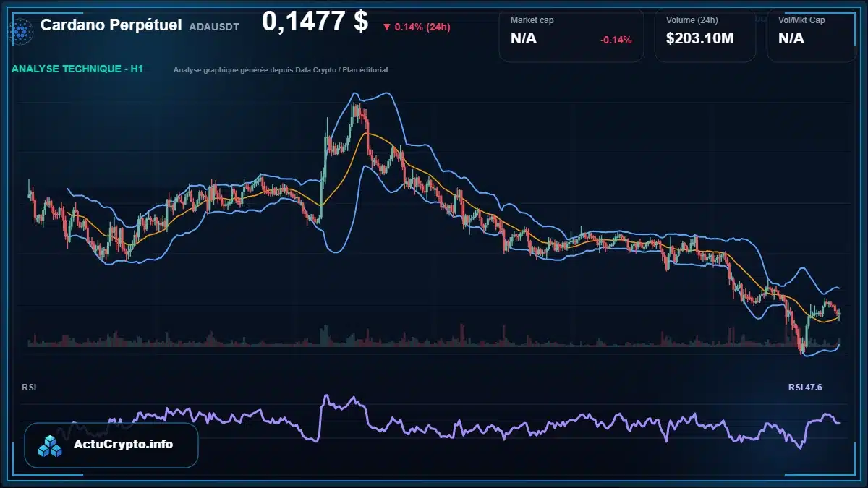Click the "Volume (24h)" label
The image size is (868, 488).
(691, 20)
